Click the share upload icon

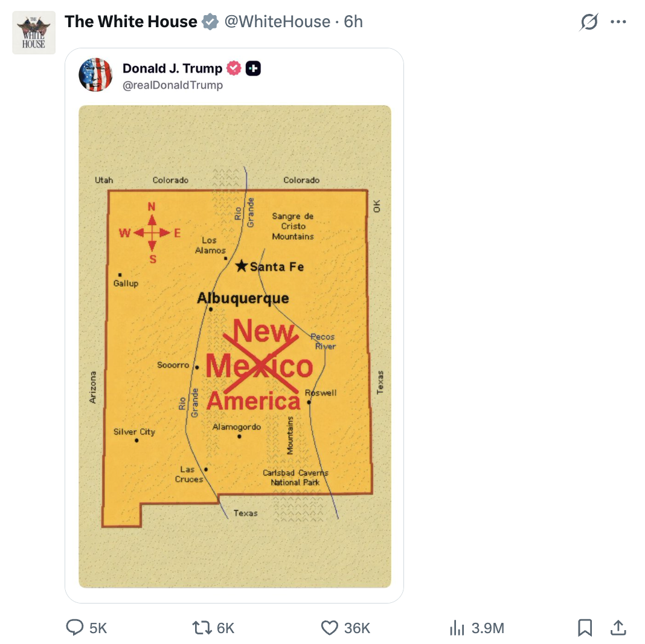[x=618, y=628]
